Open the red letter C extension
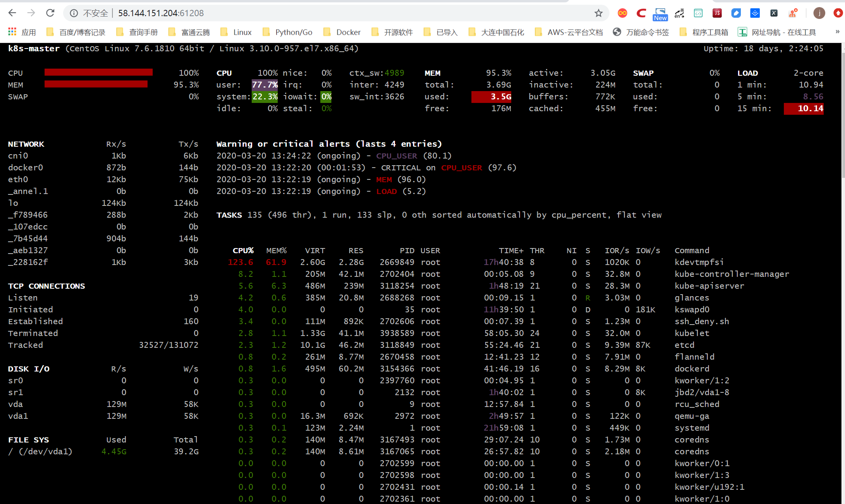Viewport: 845px width, 504px height. (x=641, y=13)
